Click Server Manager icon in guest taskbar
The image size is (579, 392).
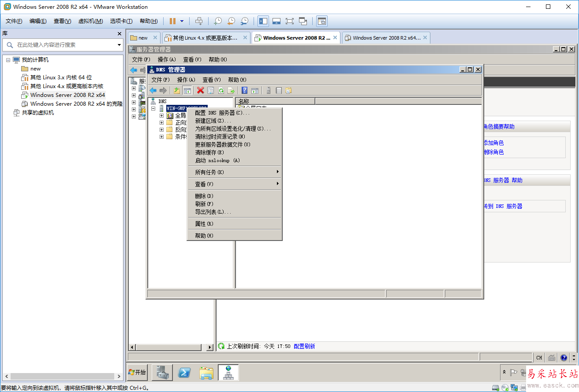pos(162,373)
